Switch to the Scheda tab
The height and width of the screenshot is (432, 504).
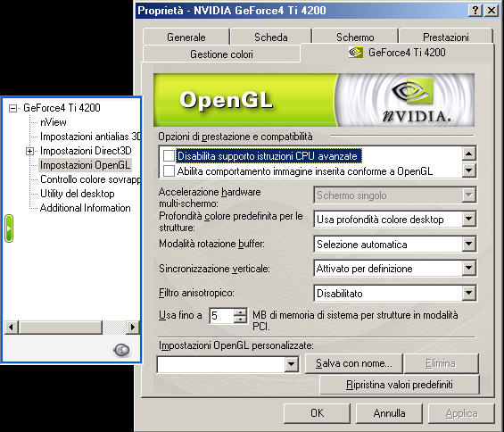pos(271,37)
